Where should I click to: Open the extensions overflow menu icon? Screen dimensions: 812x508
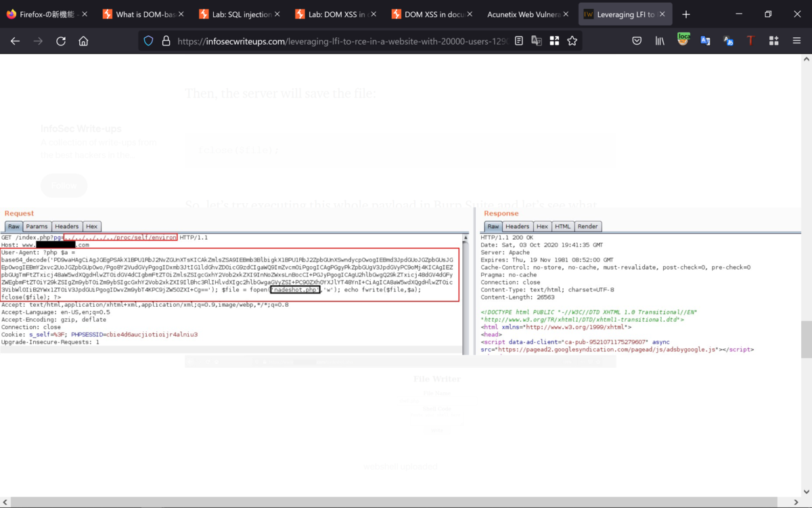[773, 41]
